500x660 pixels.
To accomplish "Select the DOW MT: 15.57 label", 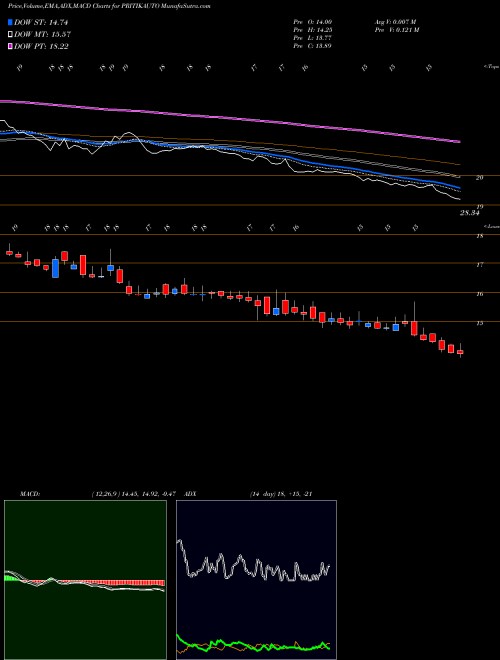I will pos(42,35).
